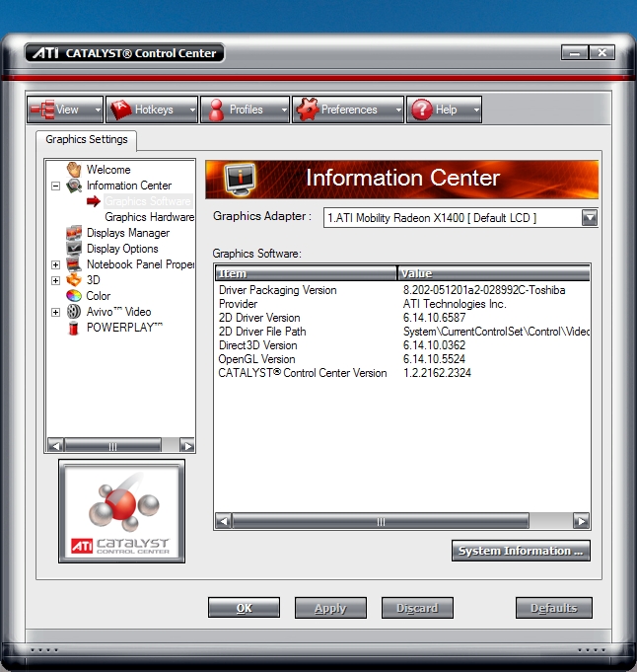
Task: Click the Color wheel icon
Action: click(x=74, y=296)
